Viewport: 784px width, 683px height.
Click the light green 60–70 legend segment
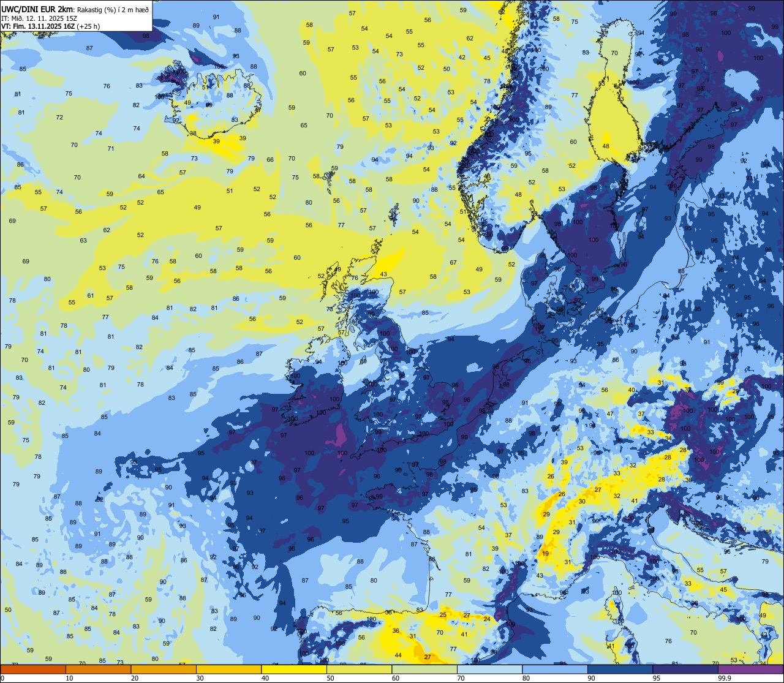pyautogui.click(x=424, y=670)
